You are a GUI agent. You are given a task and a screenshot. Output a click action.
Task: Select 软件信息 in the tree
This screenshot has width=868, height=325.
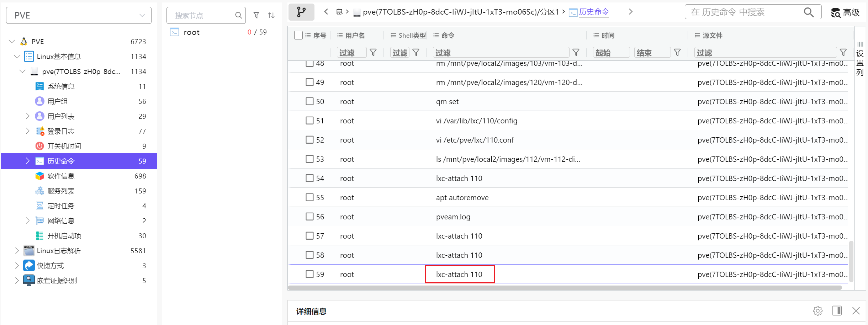[61, 176]
